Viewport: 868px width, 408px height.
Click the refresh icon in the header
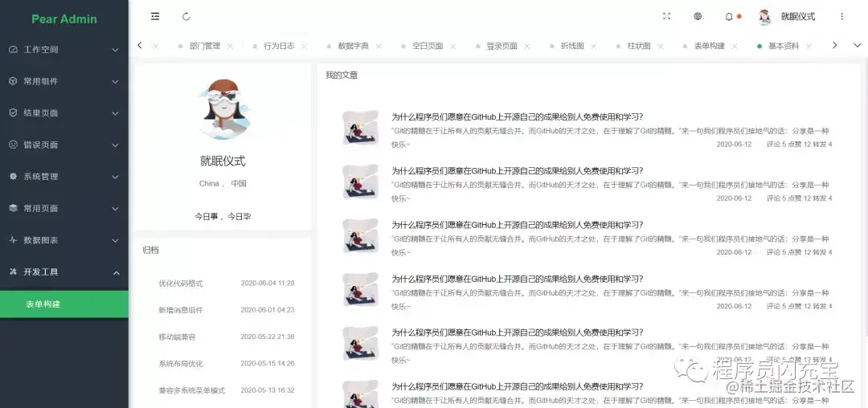click(186, 17)
